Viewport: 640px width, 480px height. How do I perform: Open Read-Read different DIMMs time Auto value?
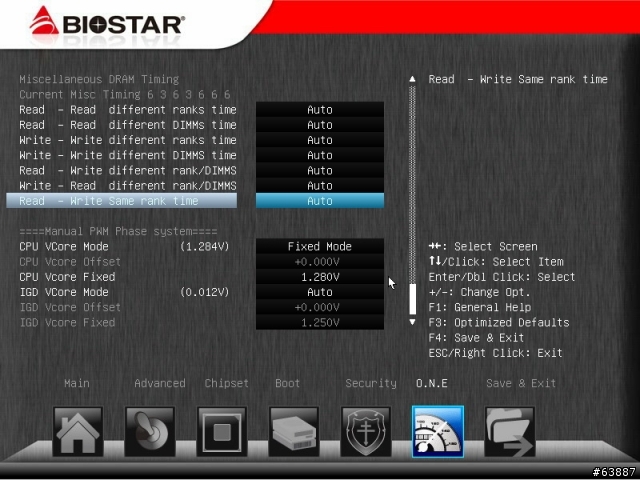point(320,125)
